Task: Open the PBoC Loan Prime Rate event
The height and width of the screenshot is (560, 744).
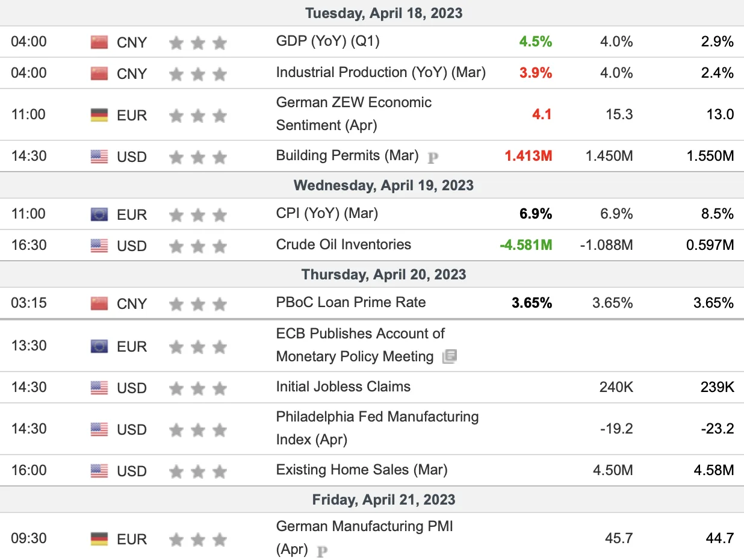Action: (x=351, y=302)
